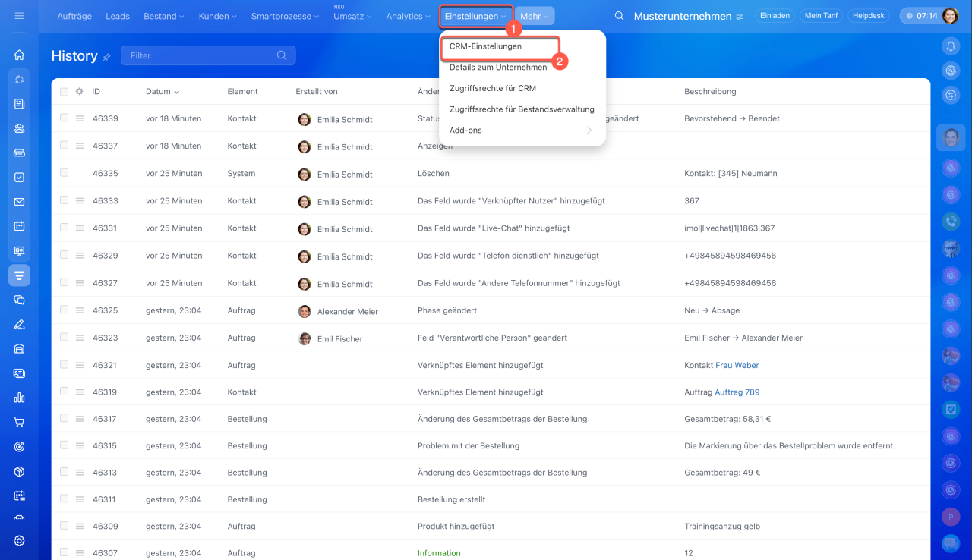Expand the Bestand dropdown menu
Viewport: 972px width, 560px height.
[x=164, y=16]
